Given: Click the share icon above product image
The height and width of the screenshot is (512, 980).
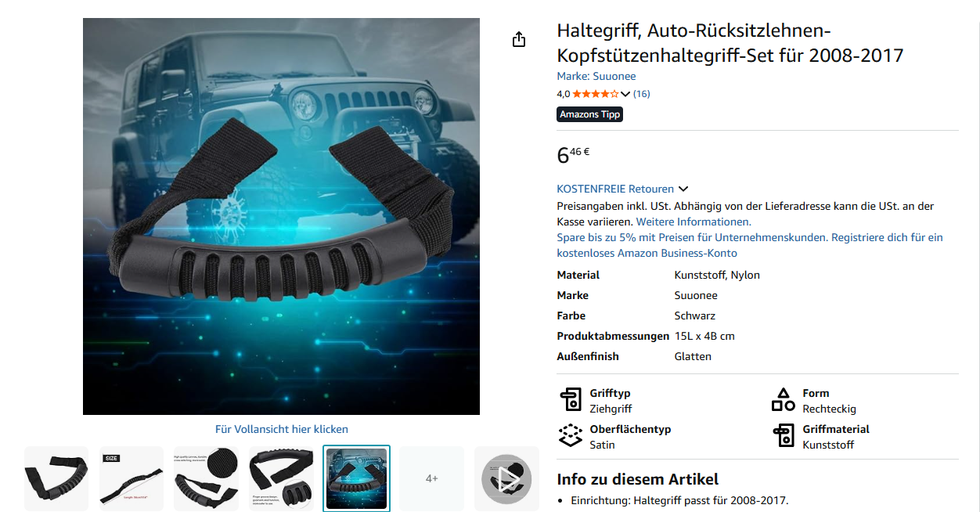Looking at the screenshot, I should (519, 39).
